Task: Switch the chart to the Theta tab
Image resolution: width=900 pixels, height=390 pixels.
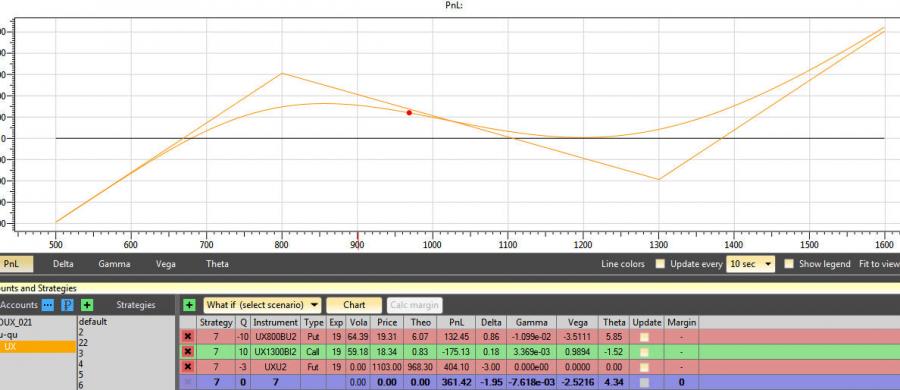Action: (x=217, y=264)
